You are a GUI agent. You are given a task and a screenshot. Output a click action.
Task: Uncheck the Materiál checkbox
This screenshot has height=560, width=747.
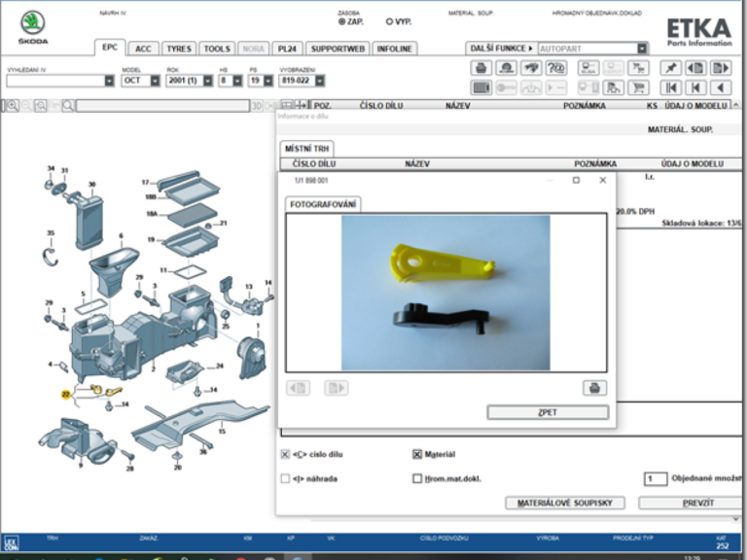pos(417,454)
